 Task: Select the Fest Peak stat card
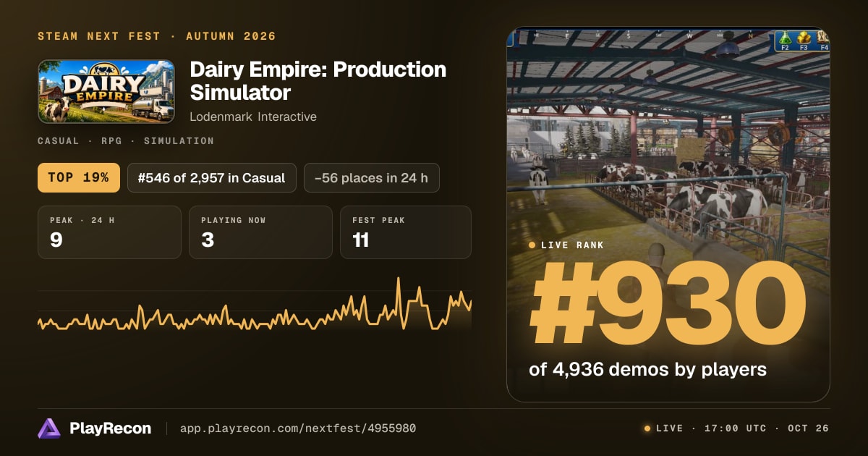click(x=406, y=232)
